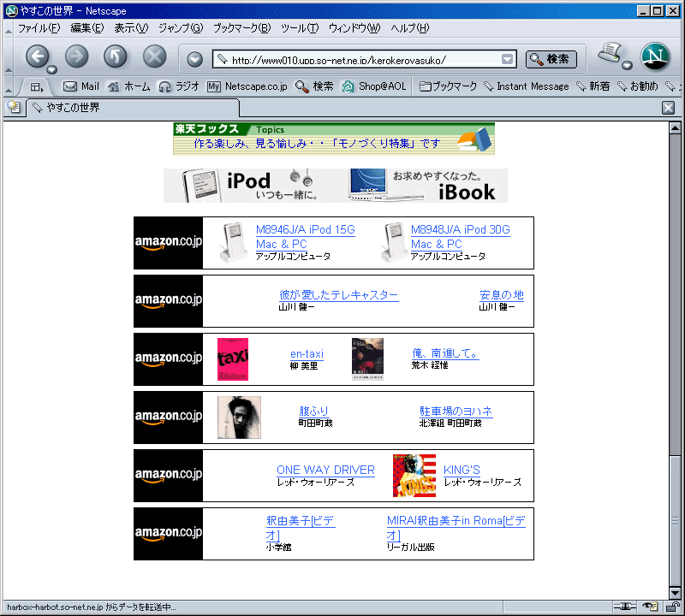This screenshot has width=685, height=616.
Task: Open ラジオ from the personal toolbar
Action: coord(179,86)
